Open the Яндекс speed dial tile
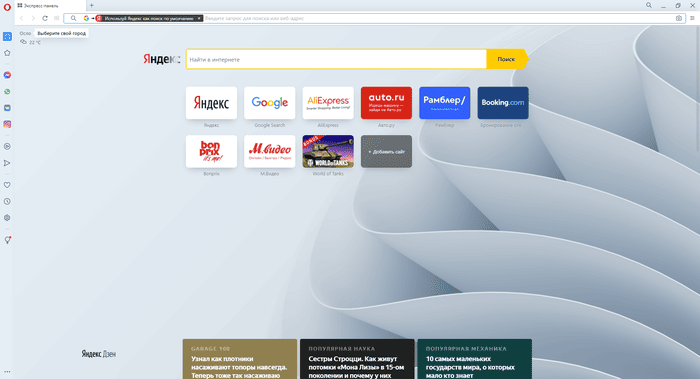This screenshot has height=379, width=700. pyautogui.click(x=211, y=103)
